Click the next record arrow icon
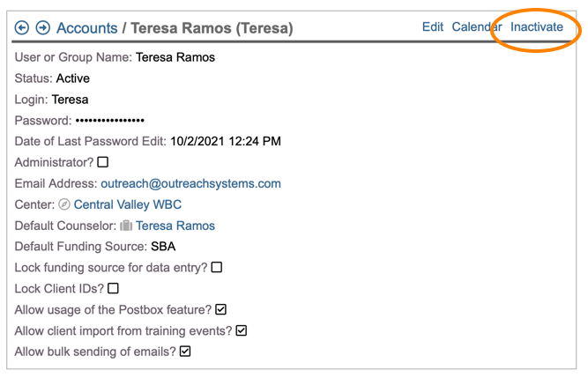Screen dimensions: 588x378 point(42,28)
